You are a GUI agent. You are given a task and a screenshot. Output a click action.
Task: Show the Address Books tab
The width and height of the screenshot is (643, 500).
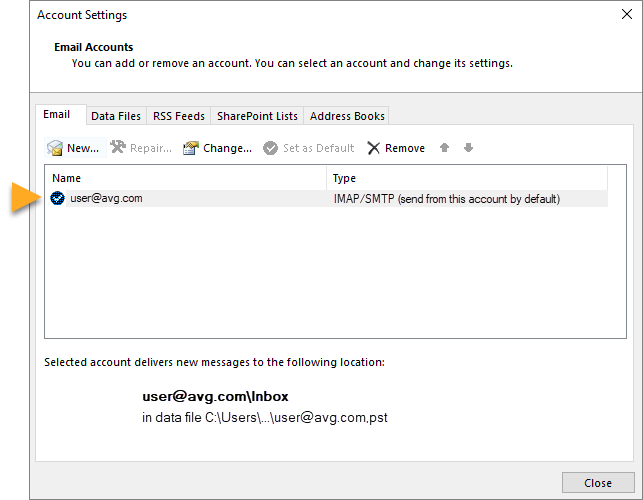pyautogui.click(x=347, y=116)
